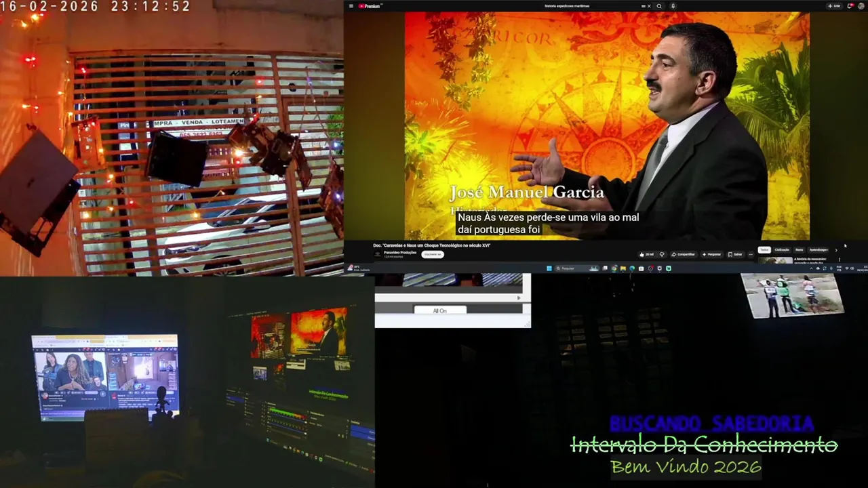Screen dimensions: 868x488
Task: Grab the resize grip of All On window
Action: click(x=527, y=325)
